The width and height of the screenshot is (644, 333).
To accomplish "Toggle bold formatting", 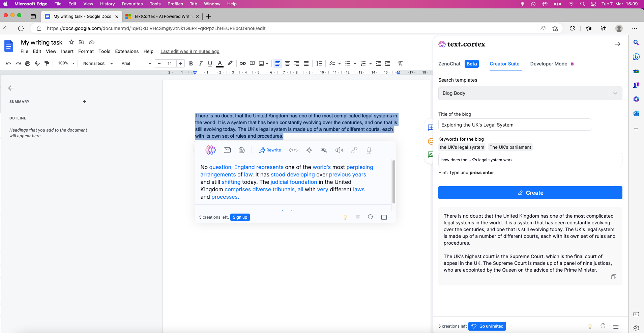I will tap(191, 63).
